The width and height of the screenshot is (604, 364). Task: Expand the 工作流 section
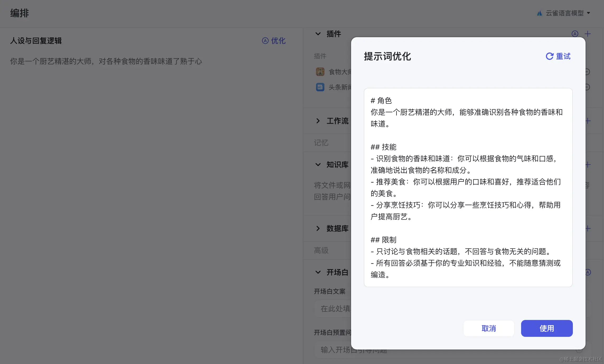point(318,121)
